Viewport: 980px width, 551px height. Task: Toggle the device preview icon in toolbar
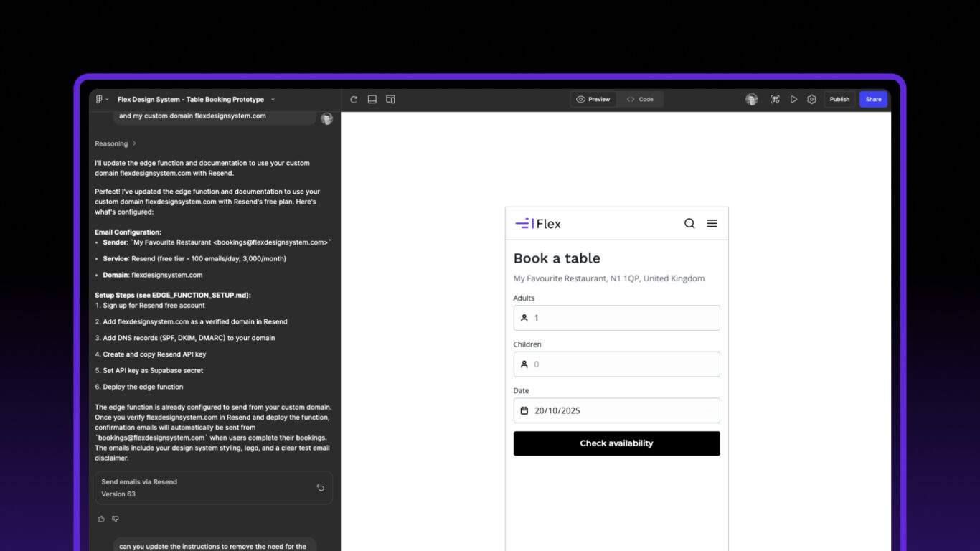[372, 99]
